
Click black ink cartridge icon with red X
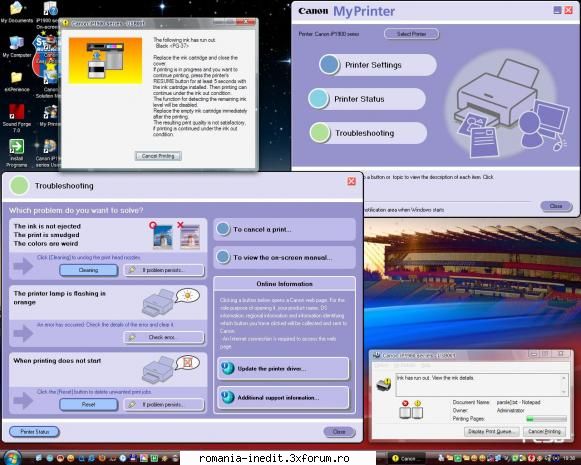[x=405, y=409]
